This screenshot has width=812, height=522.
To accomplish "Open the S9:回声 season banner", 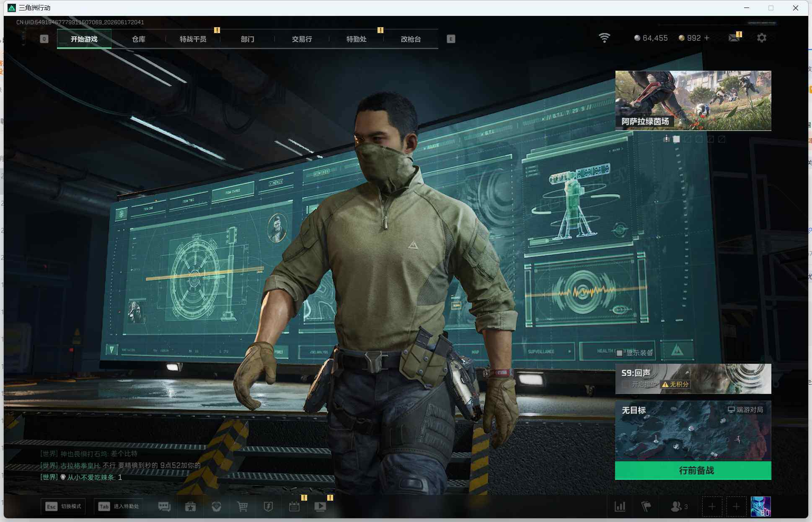I will [693, 378].
